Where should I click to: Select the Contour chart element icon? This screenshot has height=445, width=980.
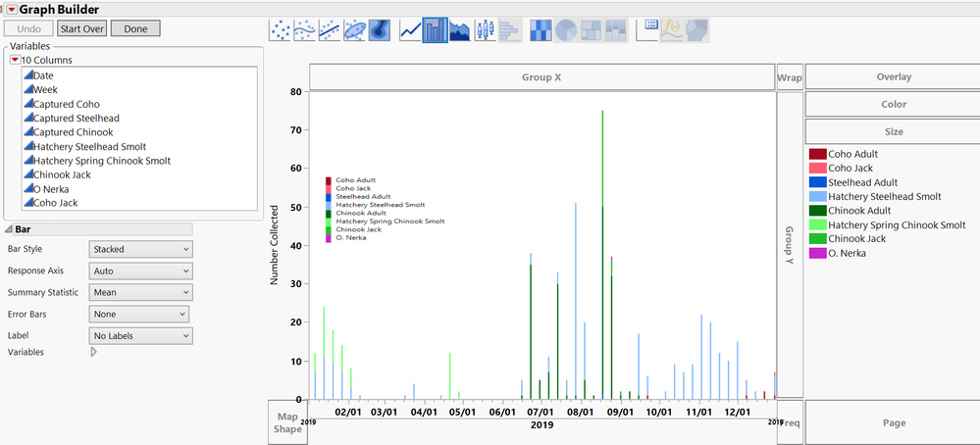380,30
